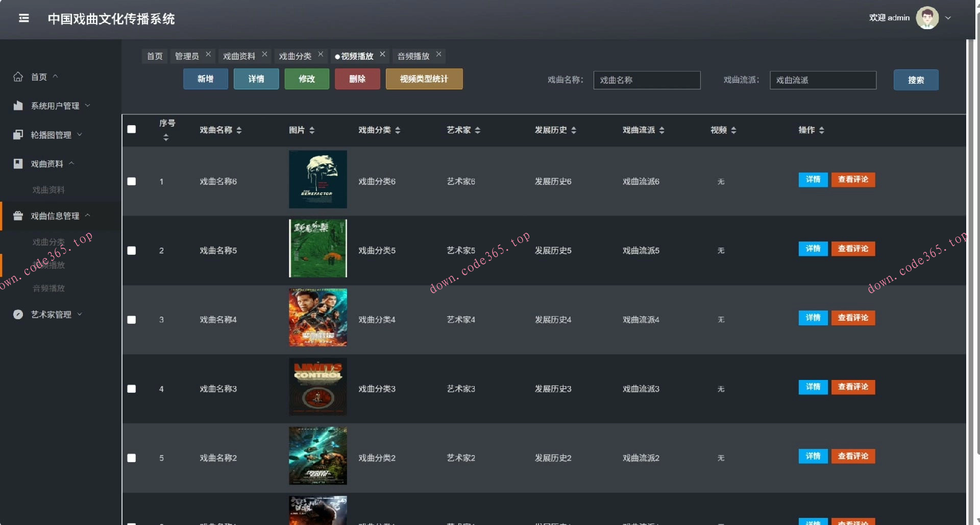Sort by 艺术家 column arrows
This screenshot has width=980, height=525.
point(478,130)
